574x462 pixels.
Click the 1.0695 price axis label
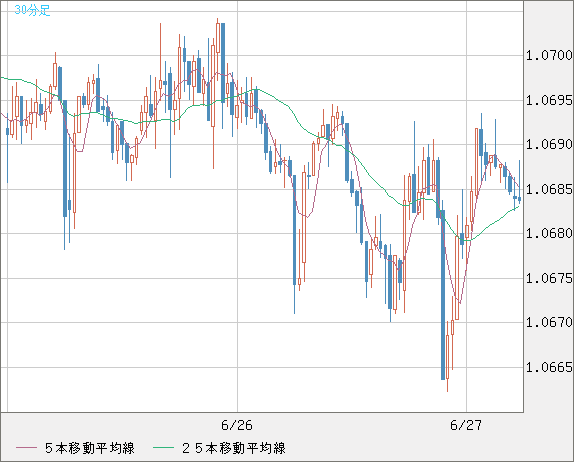549,100
